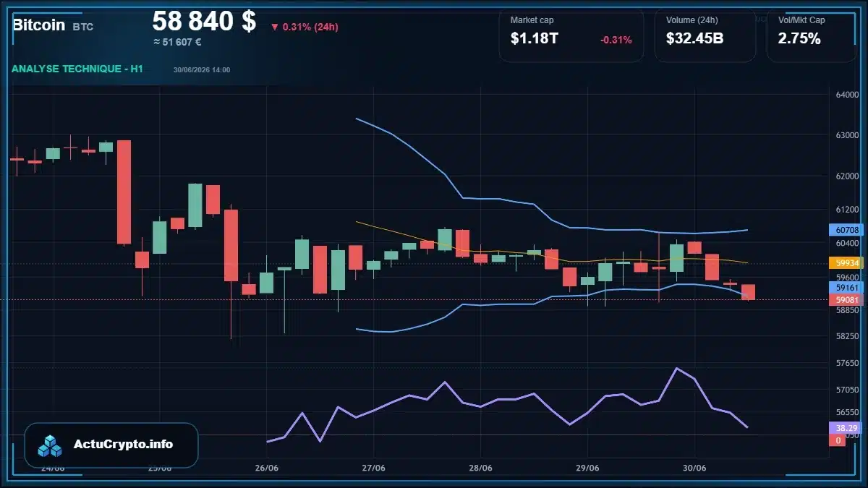The image size is (868, 488).
Task: Click the $32.45B volume value
Action: [x=695, y=39]
